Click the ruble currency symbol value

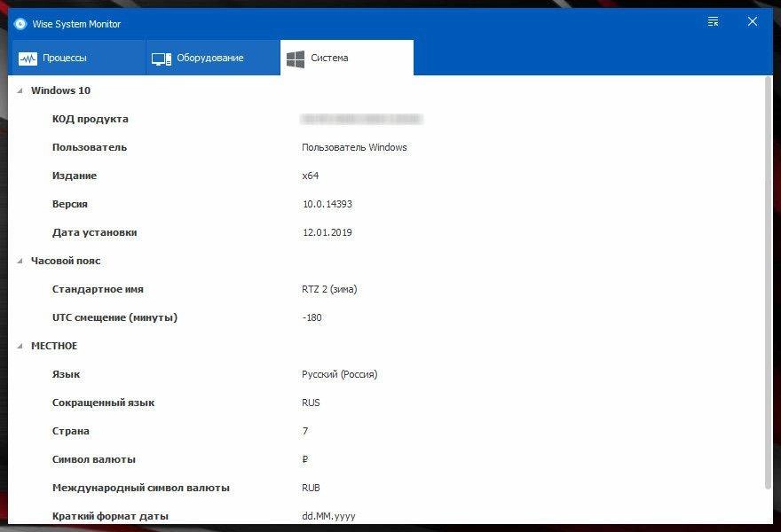coord(305,459)
